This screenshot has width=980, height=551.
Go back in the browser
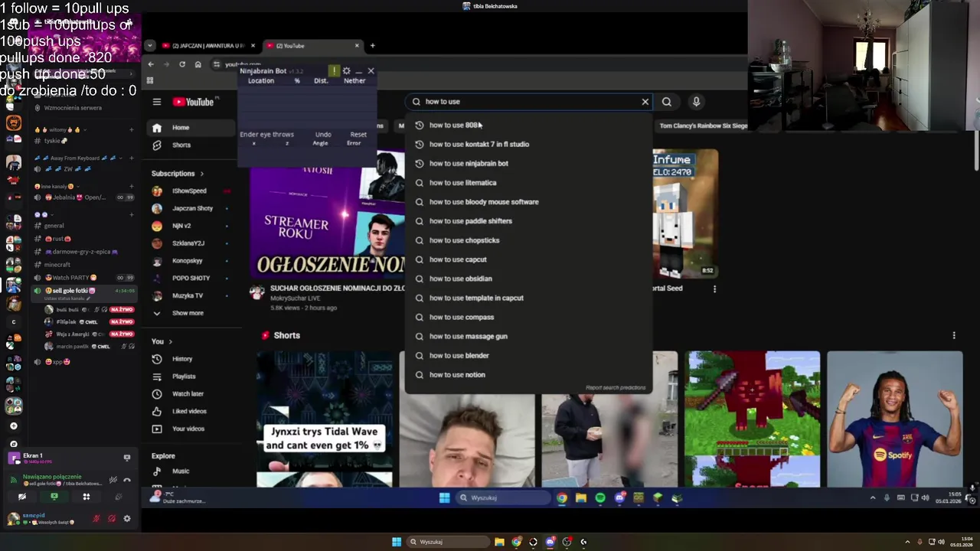click(151, 64)
